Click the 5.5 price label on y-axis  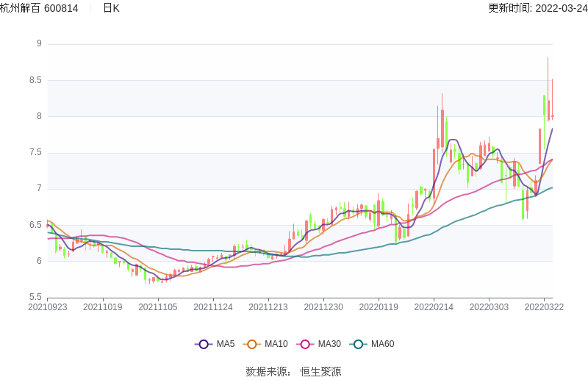(x=35, y=297)
